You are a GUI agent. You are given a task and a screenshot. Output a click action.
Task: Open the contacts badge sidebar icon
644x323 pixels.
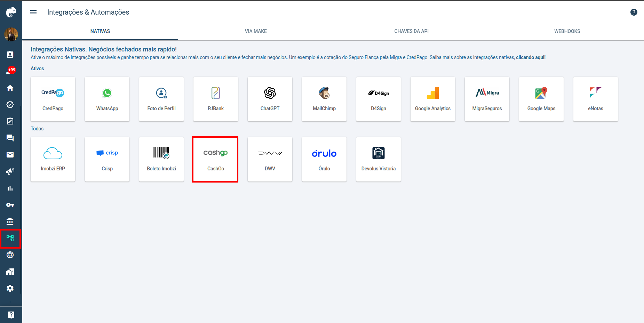10,55
